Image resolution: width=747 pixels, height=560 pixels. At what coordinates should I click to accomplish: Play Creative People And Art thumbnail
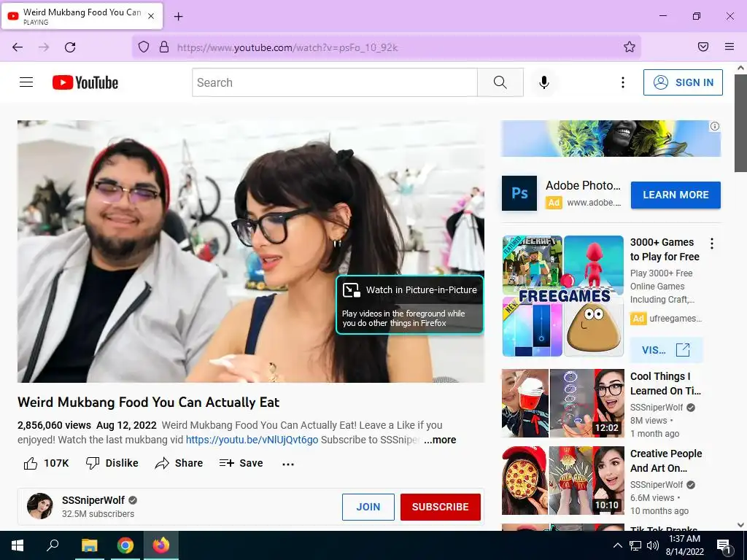tap(563, 481)
